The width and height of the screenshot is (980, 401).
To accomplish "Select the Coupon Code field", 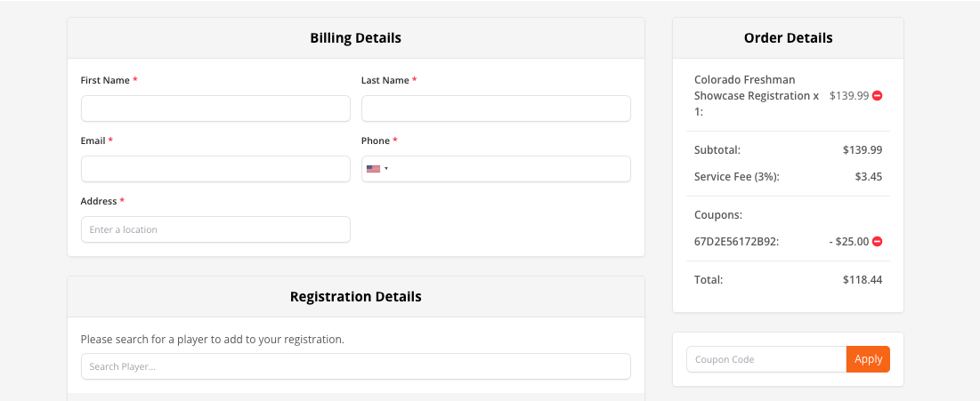I will click(x=766, y=359).
